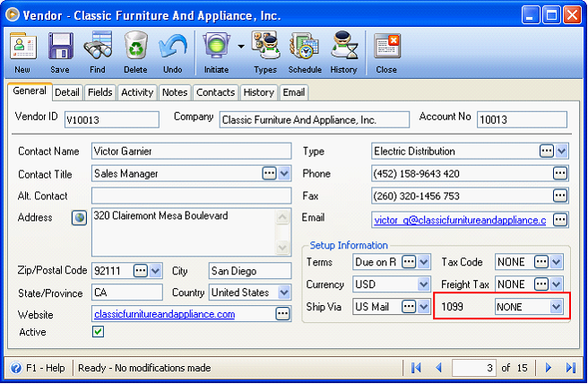Click the ellipsis button in Email field
The height and width of the screenshot is (384, 588).
coord(560,220)
